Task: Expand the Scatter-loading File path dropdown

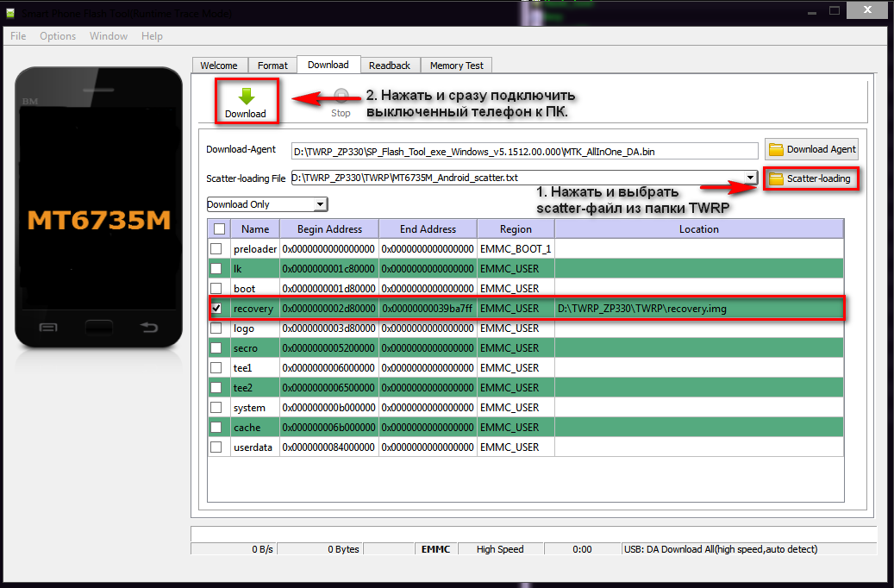Action: click(750, 178)
